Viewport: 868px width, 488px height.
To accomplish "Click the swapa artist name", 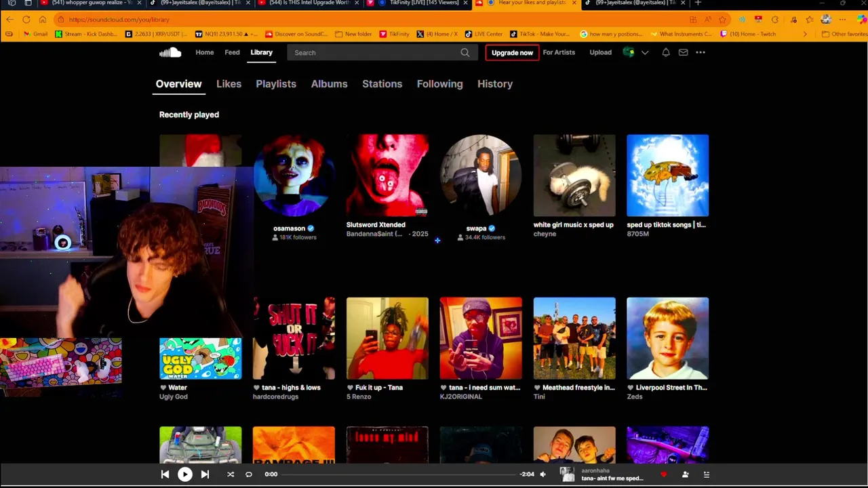I will click(476, 228).
